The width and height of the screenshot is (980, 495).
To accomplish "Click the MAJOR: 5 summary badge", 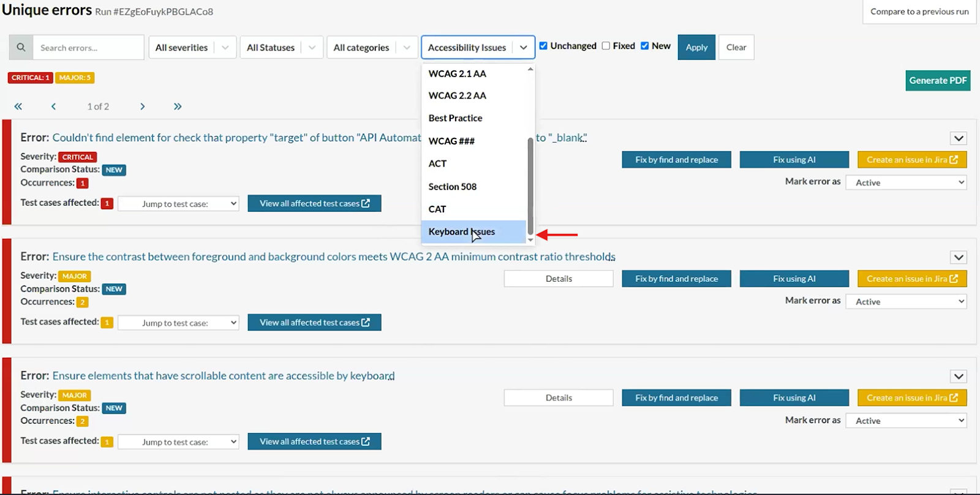I will [75, 78].
